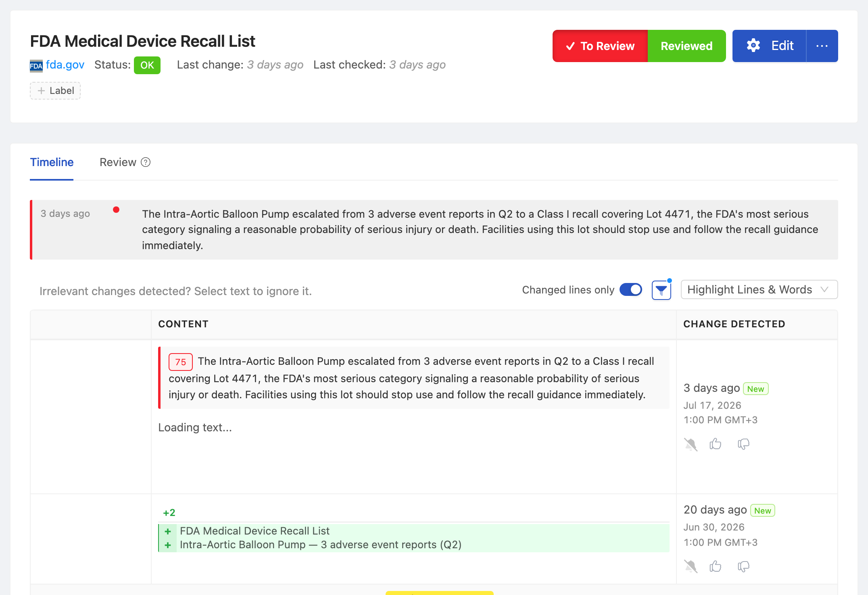Click the CHANGE DETECTED column header

(x=734, y=324)
